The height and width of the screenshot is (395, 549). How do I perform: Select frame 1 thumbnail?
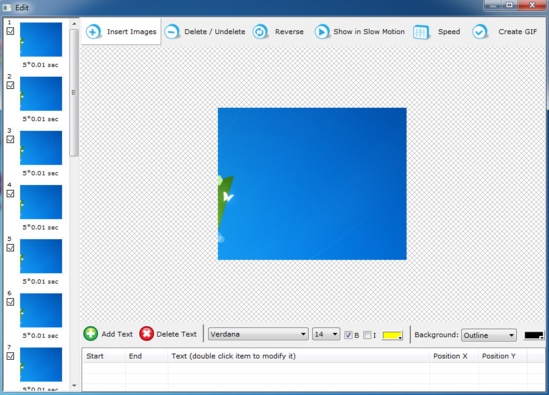tap(41, 39)
